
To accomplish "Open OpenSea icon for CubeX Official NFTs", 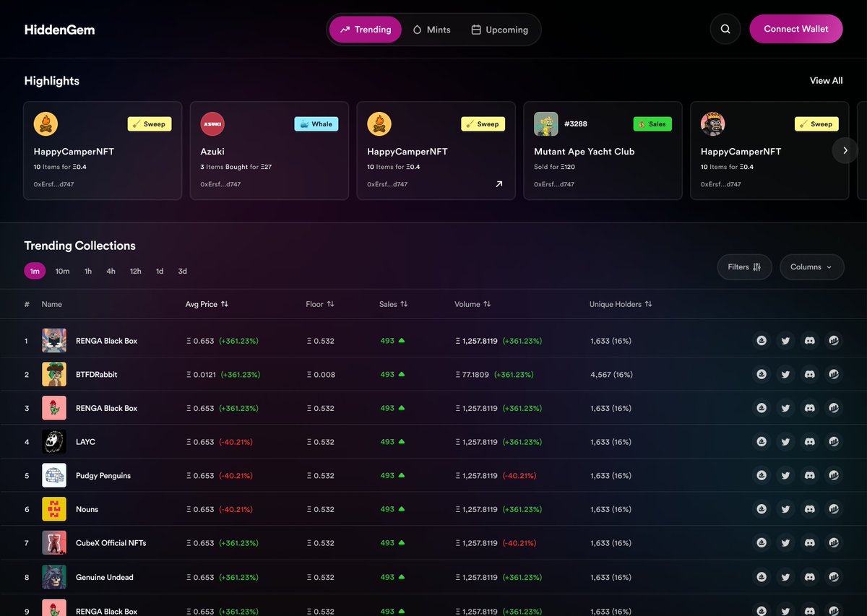I will pyautogui.click(x=762, y=542).
